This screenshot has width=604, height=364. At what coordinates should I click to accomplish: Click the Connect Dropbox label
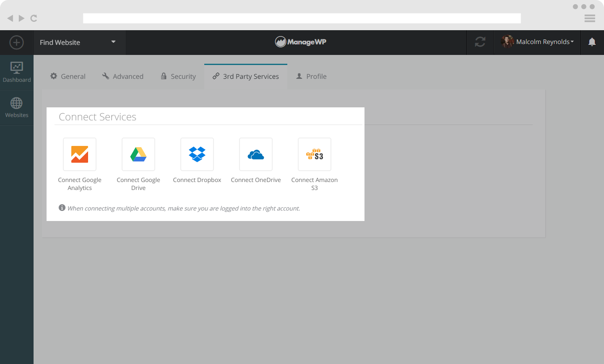[197, 180]
